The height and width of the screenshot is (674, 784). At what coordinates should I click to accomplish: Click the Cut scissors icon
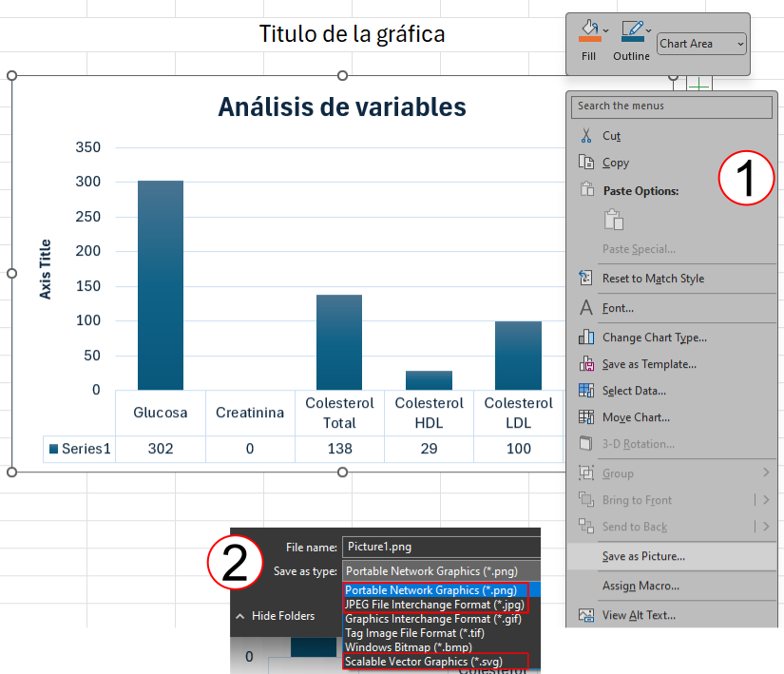586,136
